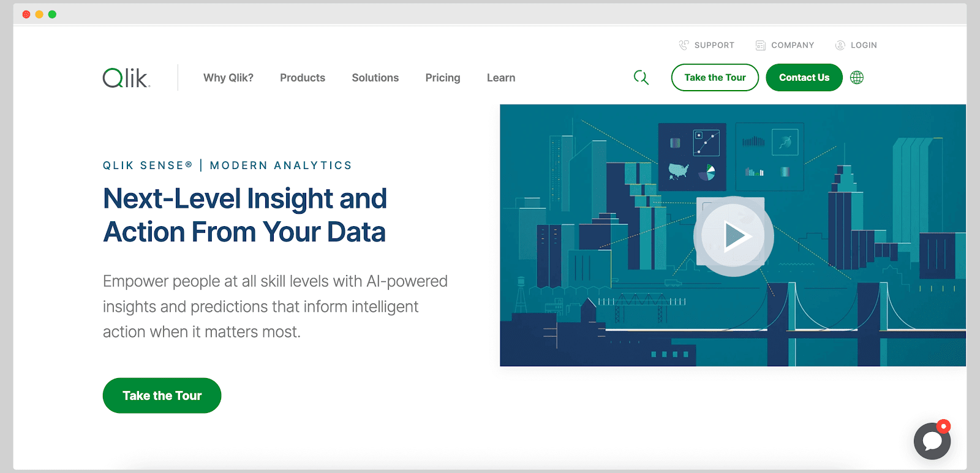Click the Contact Us button
The image size is (980, 473).
click(x=804, y=77)
